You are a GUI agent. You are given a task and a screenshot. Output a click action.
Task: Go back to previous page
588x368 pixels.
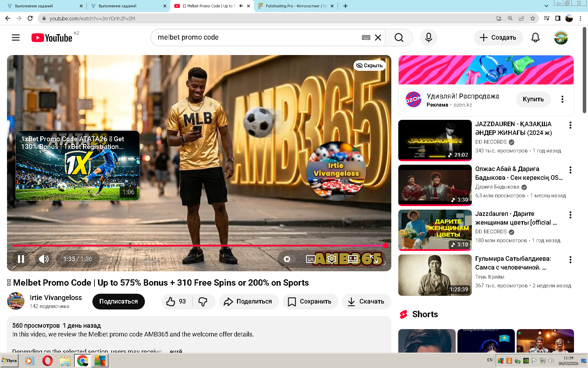[8, 18]
